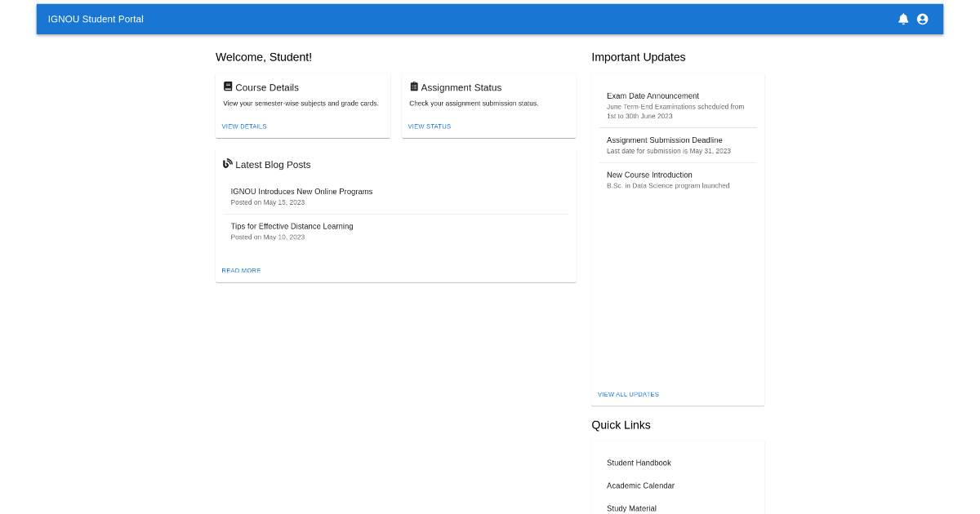Click the notifications bell icon

click(903, 19)
